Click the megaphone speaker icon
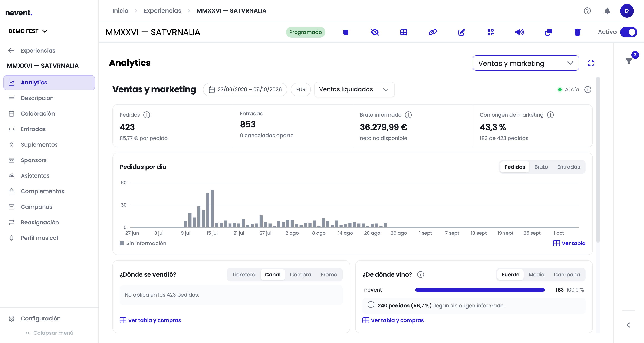Image resolution: width=644 pixels, height=343 pixels. coord(519,32)
